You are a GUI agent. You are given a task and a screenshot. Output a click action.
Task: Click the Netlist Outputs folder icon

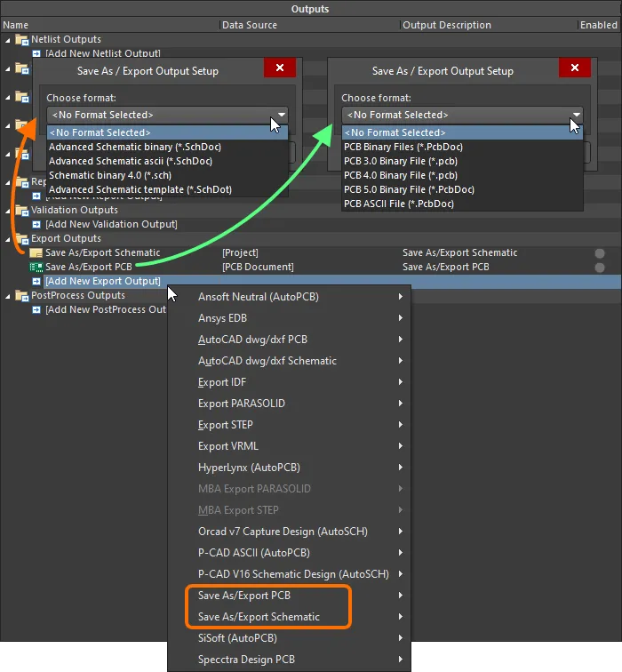[21, 39]
